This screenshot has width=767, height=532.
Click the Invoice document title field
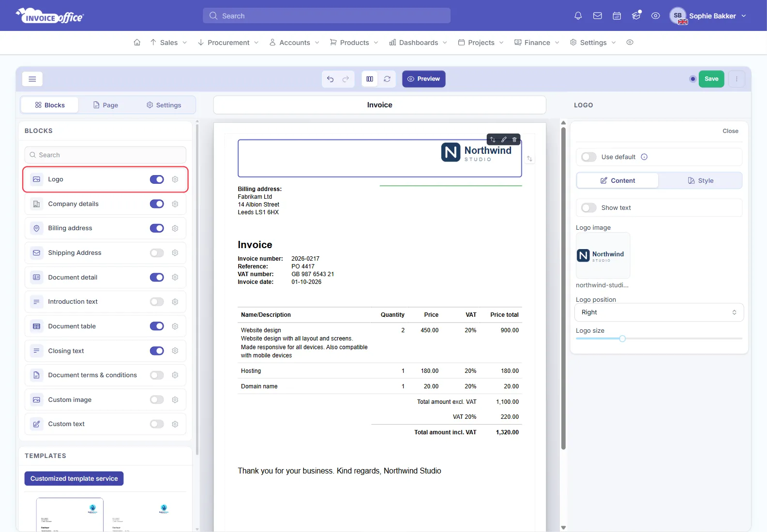point(379,105)
